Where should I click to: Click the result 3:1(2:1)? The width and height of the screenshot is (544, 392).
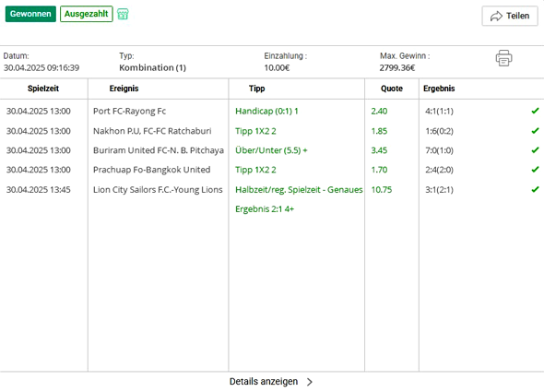point(439,190)
